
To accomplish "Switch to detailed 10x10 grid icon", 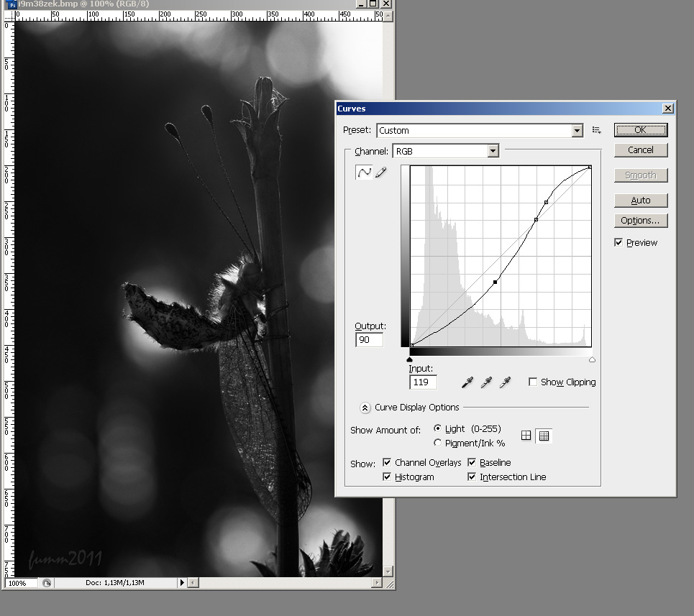I will click(544, 436).
